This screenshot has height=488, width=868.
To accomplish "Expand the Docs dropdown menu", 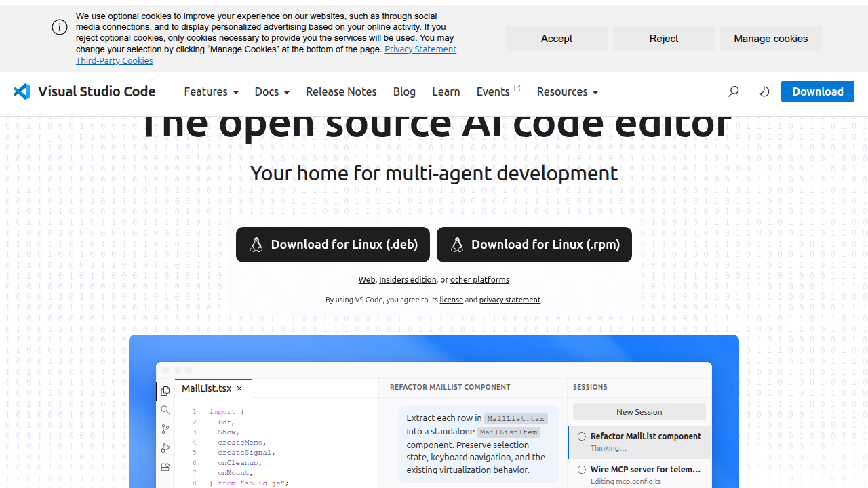I will click(272, 91).
